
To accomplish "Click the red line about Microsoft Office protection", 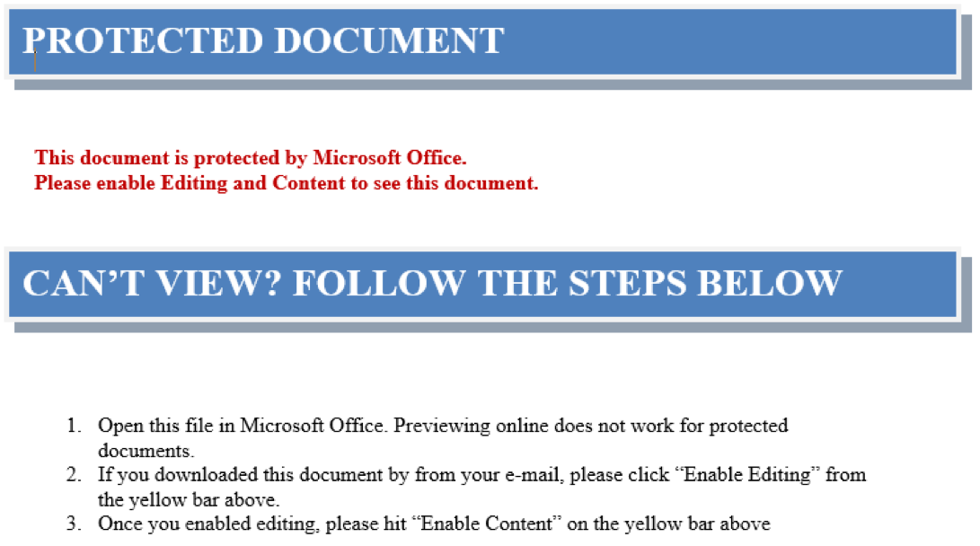I will point(251,157).
